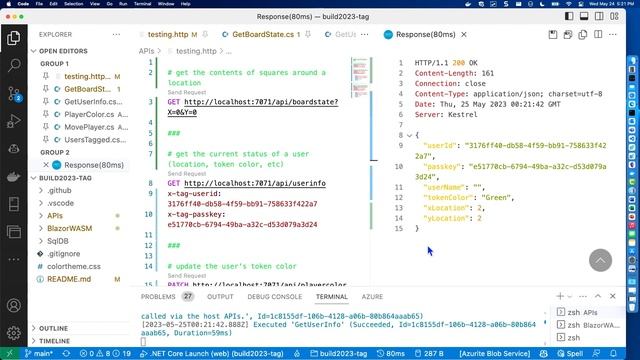The height and width of the screenshot is (360, 640).
Task: Open README.md in file tree
Action: coord(69,279)
